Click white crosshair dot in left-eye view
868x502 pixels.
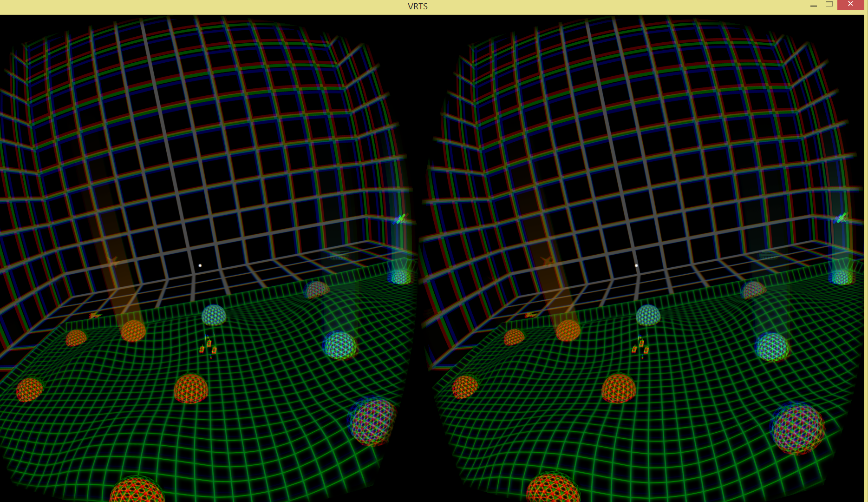point(200,265)
